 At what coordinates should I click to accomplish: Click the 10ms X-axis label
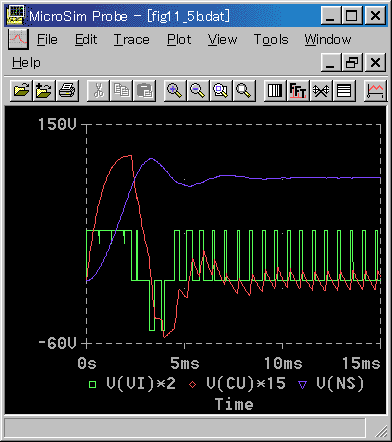pos(283,363)
